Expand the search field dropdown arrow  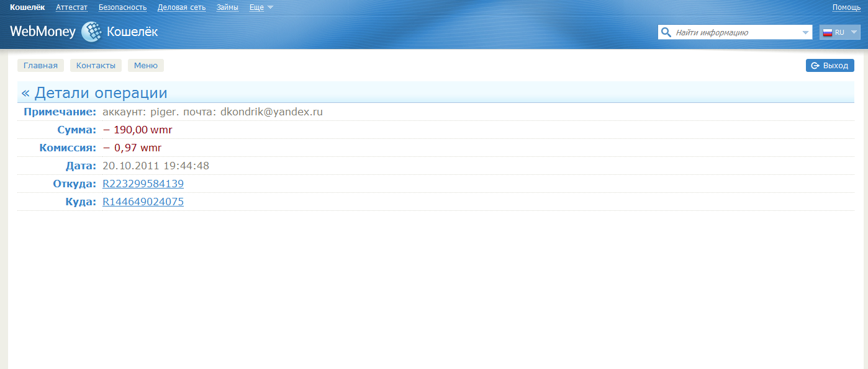pos(805,32)
